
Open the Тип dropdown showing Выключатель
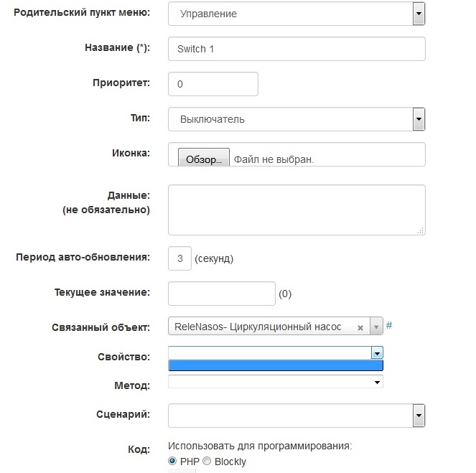(x=419, y=119)
